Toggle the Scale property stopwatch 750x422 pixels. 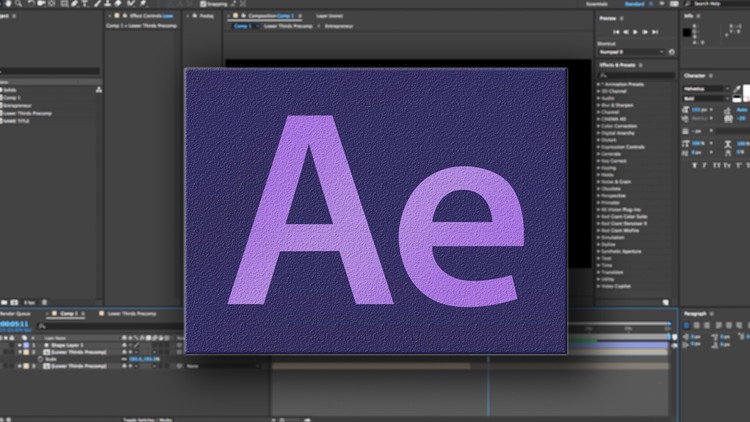(40, 359)
